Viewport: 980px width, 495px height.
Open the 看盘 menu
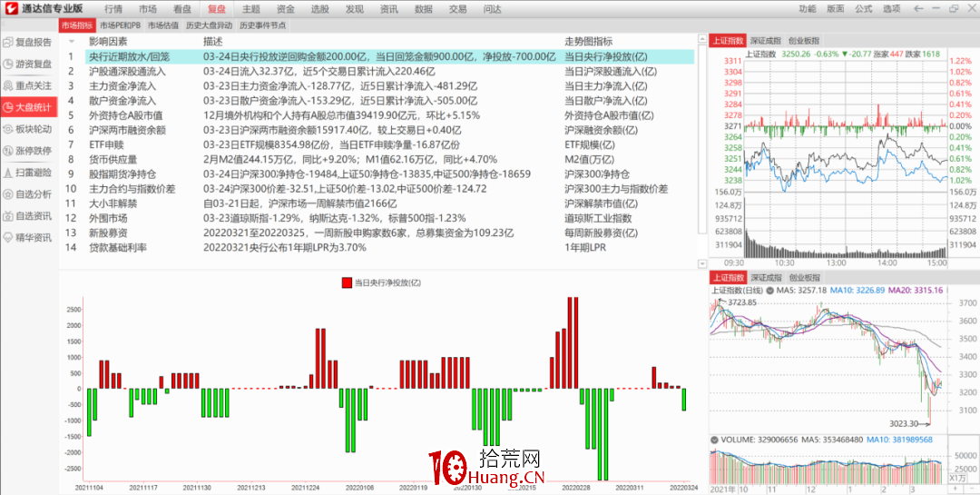(x=181, y=9)
